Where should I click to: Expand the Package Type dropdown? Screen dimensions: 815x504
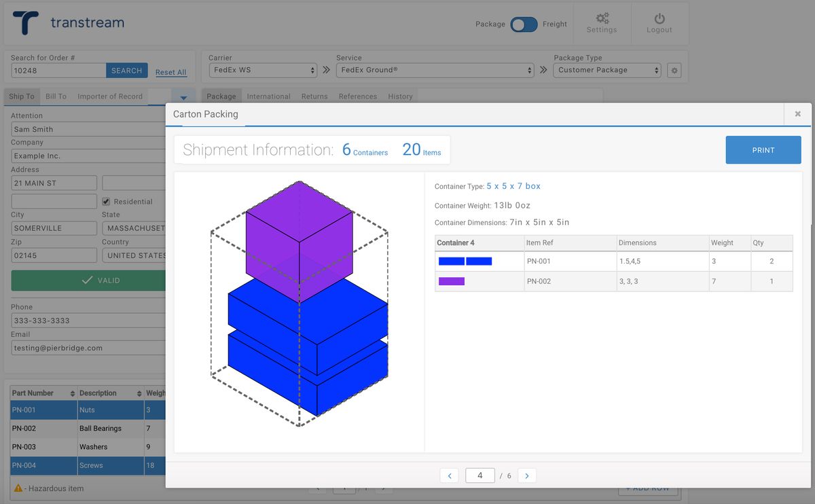[x=607, y=70]
